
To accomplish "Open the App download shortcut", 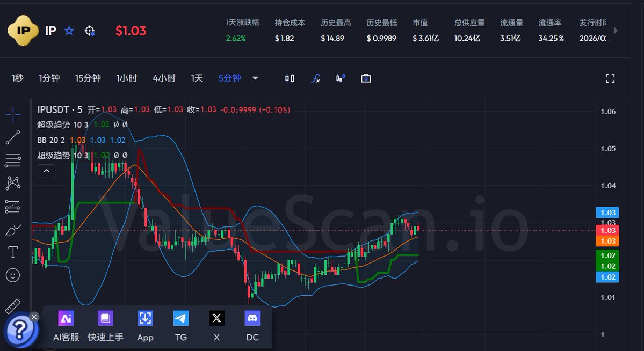I will click(x=146, y=326).
